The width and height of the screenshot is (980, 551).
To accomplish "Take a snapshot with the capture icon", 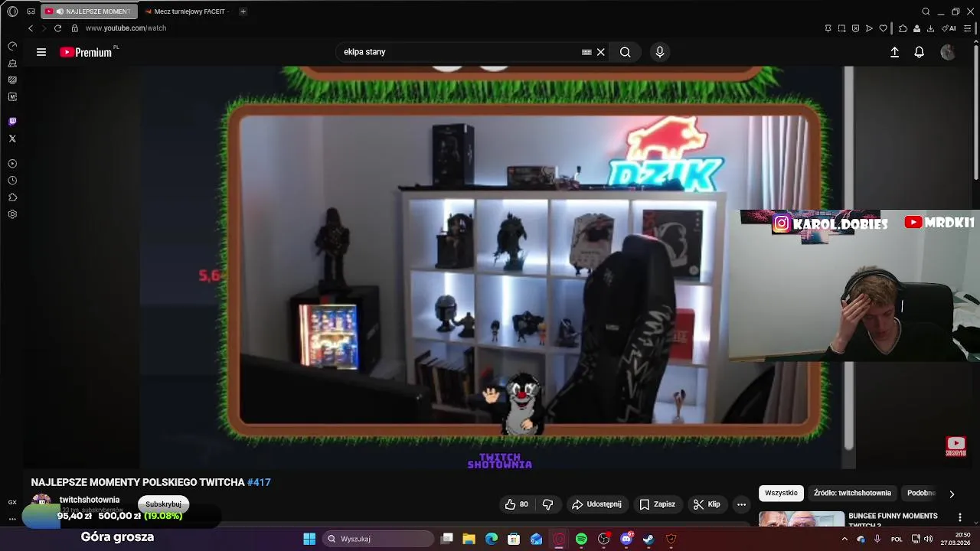I will tap(841, 28).
